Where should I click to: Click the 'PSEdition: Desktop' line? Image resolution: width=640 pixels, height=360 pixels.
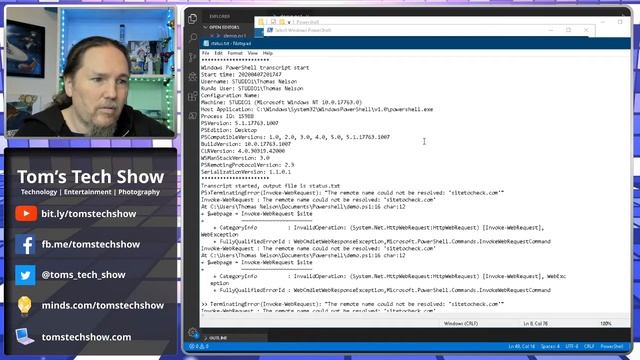tap(229, 130)
